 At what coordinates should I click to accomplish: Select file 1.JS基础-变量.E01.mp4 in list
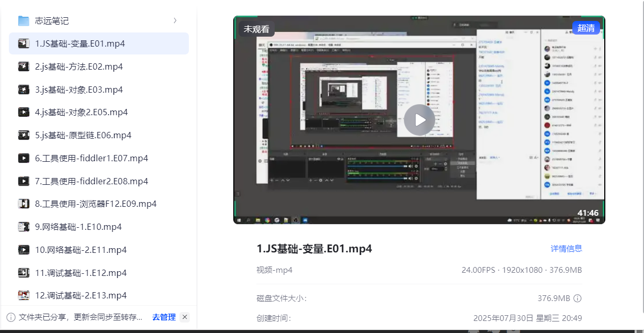coord(99,43)
